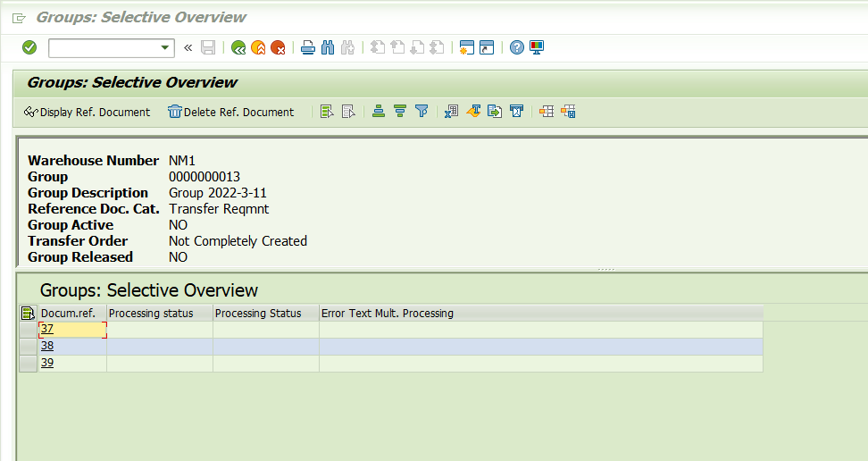Click the red Cancel icon
868x461 pixels.
[278, 47]
